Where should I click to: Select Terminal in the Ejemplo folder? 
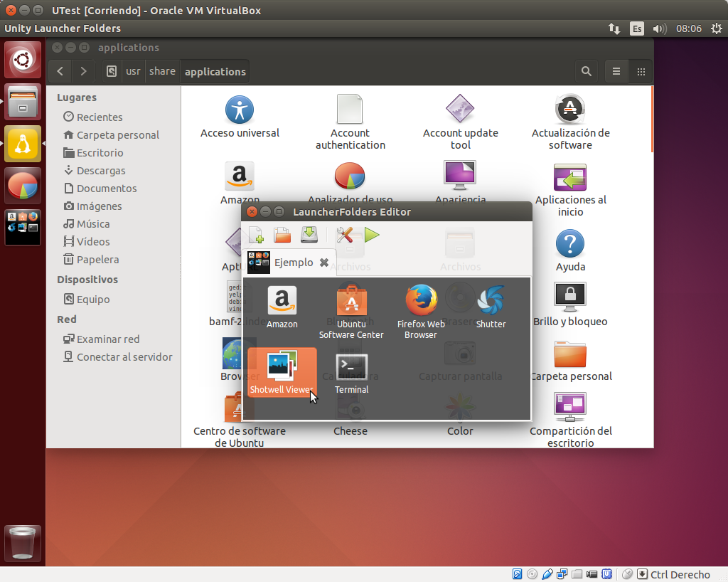[351, 374]
